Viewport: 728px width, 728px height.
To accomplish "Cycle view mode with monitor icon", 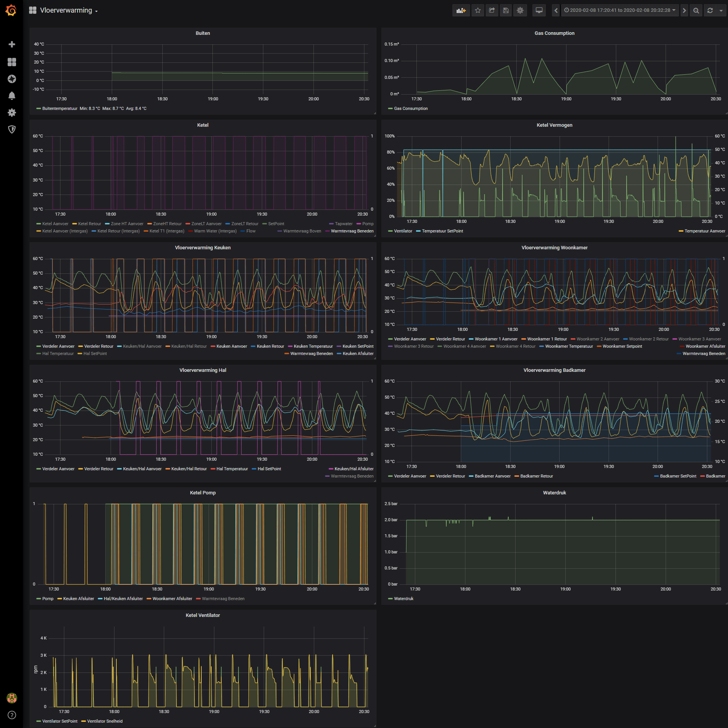I will tap(539, 11).
